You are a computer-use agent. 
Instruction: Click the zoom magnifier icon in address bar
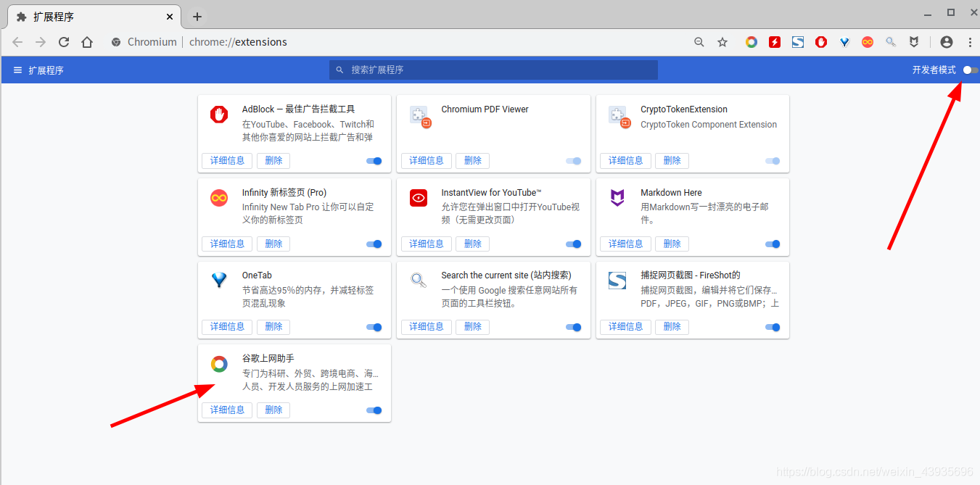pyautogui.click(x=699, y=42)
